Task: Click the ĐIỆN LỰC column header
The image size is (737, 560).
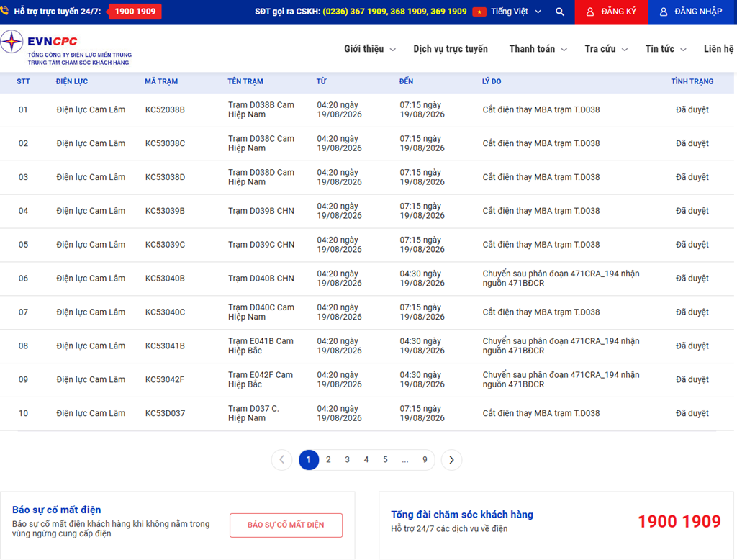Action: point(71,82)
